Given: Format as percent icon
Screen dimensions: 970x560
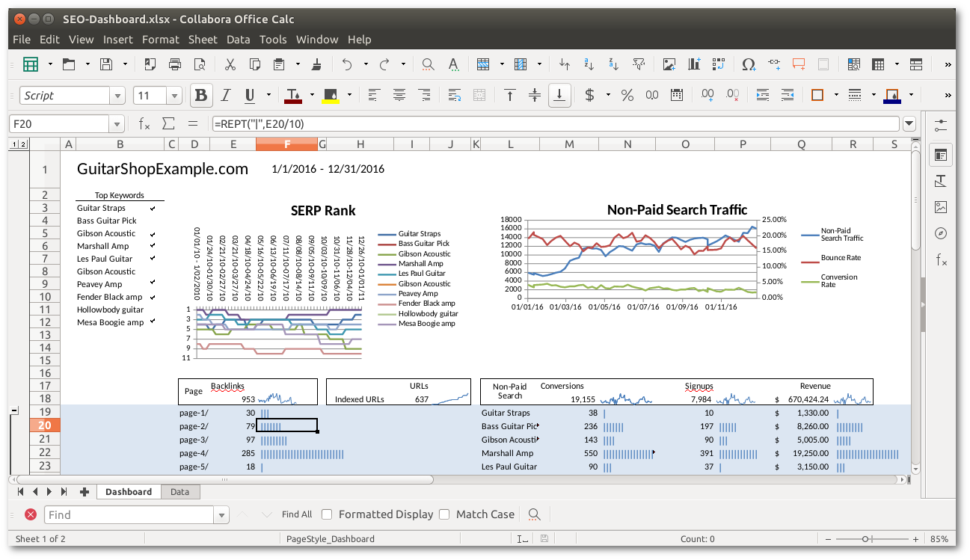Looking at the screenshot, I should coord(627,95).
